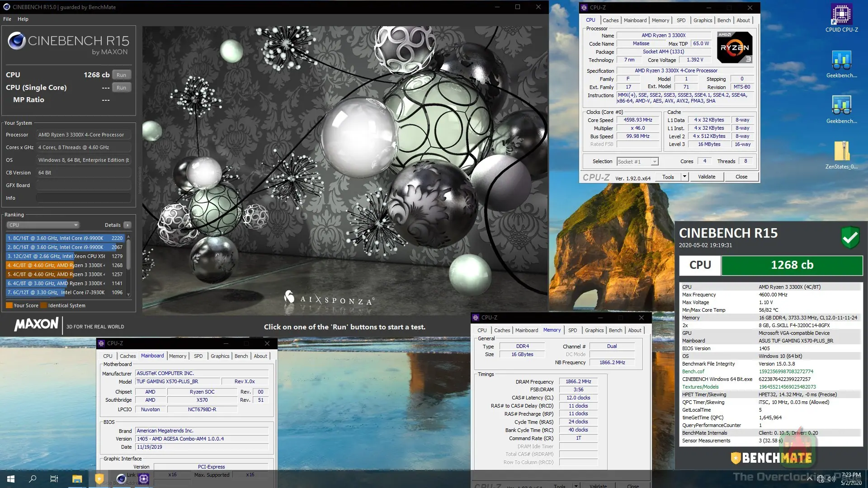
Task: Select ranking row 7 Intel Core i7-3930K
Action: (x=65, y=292)
